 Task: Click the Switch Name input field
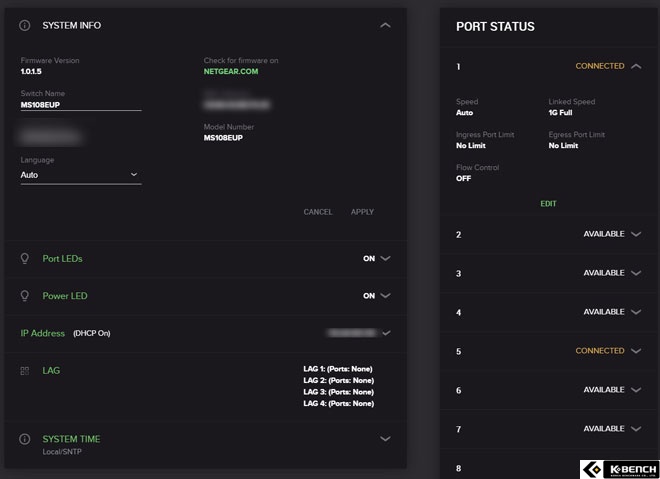(81, 105)
